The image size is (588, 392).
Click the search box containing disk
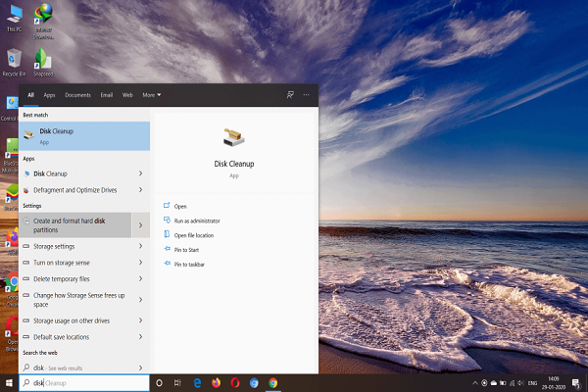[x=88, y=382]
